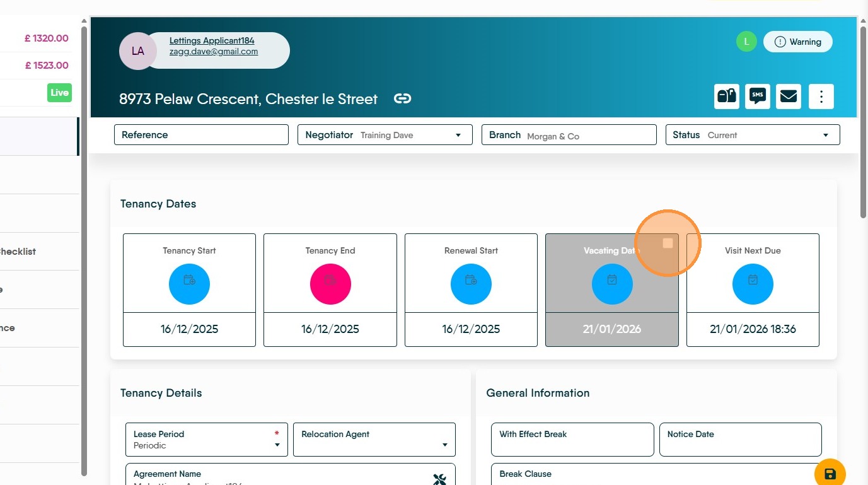Click the zagg.dave@gmail.com email link
Screen dimensions: 868x485
pos(214,52)
